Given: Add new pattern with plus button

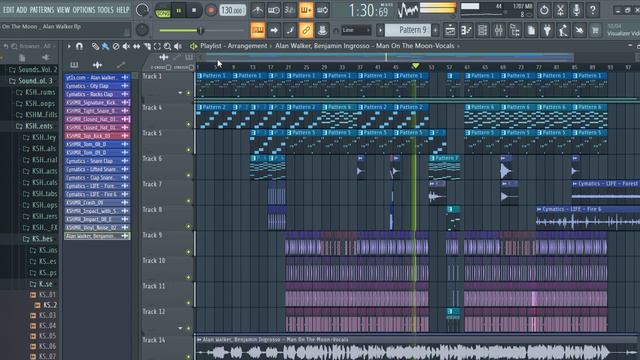Looking at the screenshot, I should tap(436, 30).
